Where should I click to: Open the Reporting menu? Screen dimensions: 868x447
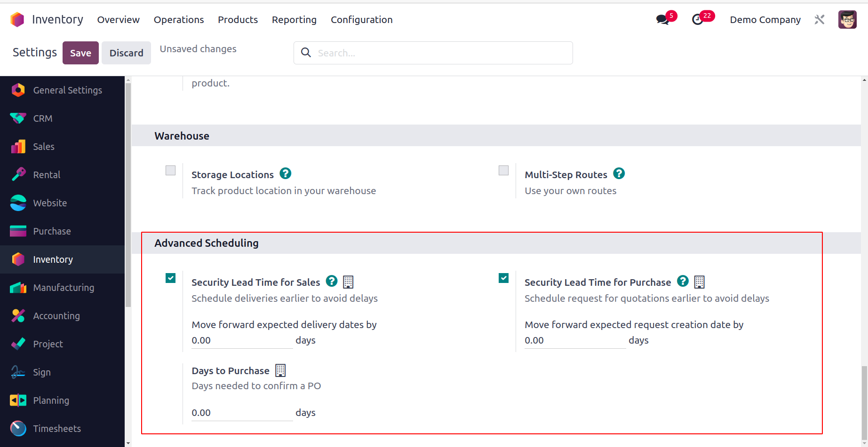point(294,20)
